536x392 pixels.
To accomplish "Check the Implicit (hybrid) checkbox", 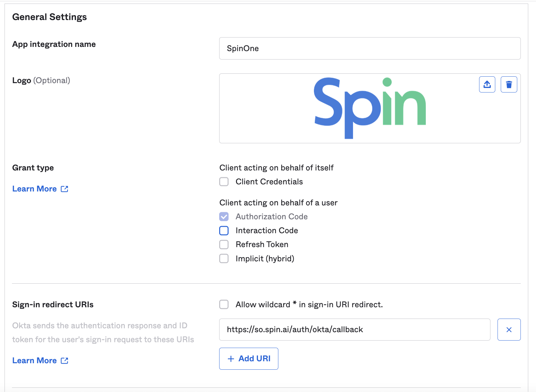I will 224,259.
